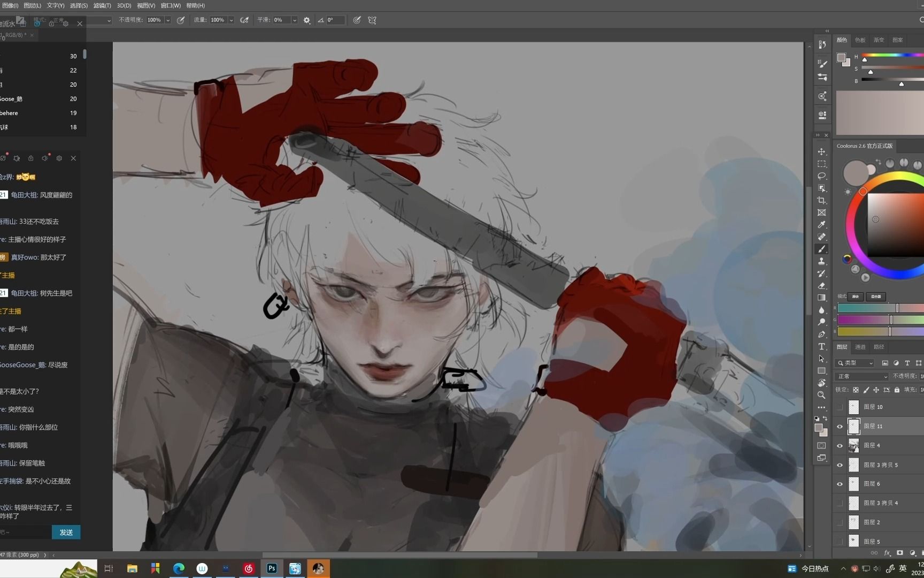Switch to 通道 tab
This screenshot has height=578, width=924.
860,347
